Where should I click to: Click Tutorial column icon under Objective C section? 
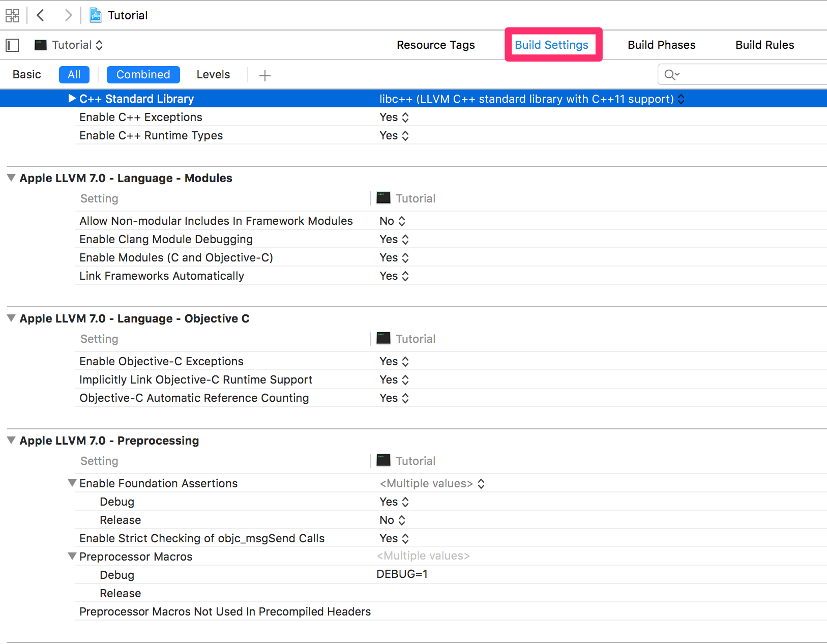click(x=383, y=338)
